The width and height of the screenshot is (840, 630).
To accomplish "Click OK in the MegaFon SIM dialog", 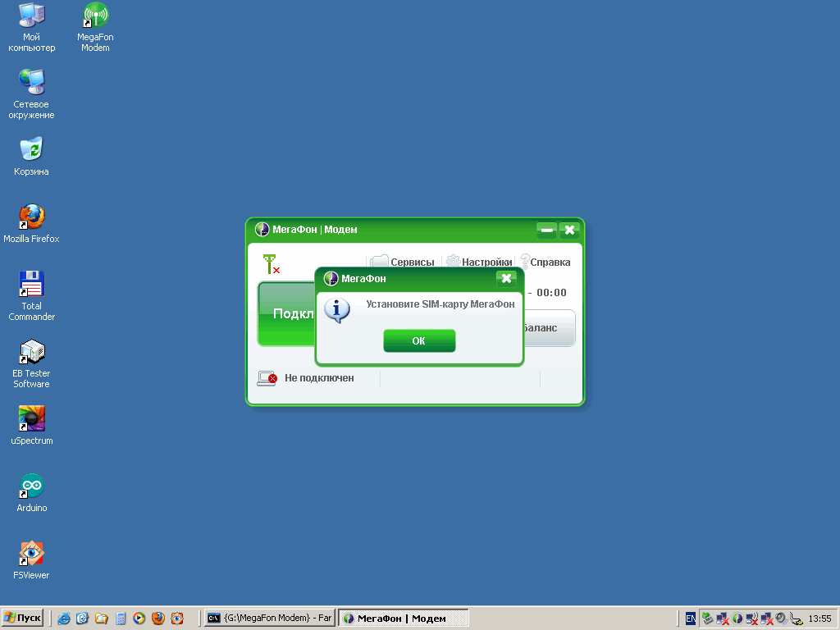I will (x=419, y=340).
